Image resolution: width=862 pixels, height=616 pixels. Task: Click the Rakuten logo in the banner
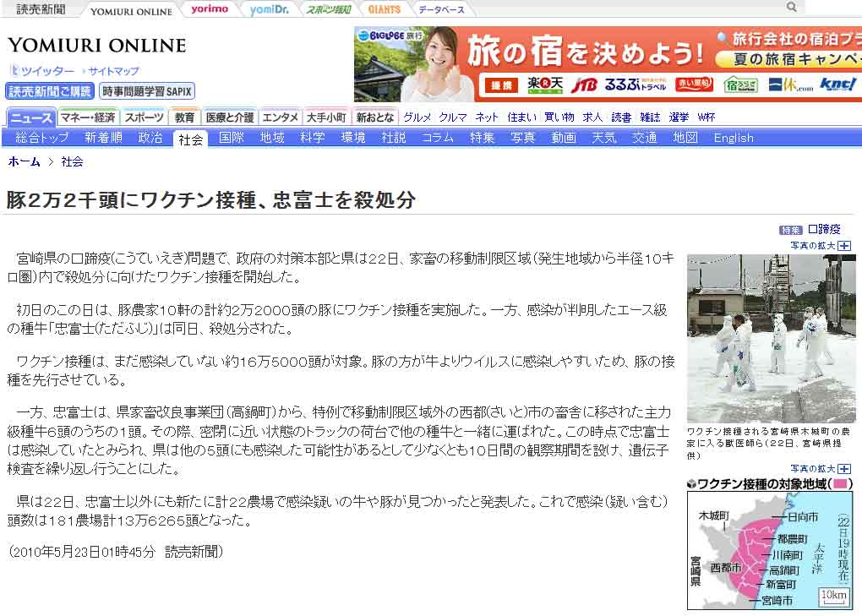tap(544, 84)
